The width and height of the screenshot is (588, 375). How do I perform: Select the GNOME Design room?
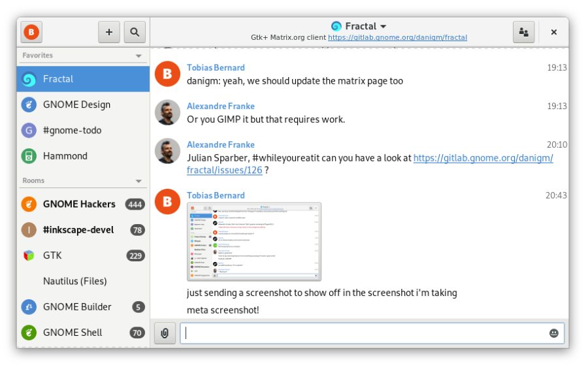click(83, 105)
